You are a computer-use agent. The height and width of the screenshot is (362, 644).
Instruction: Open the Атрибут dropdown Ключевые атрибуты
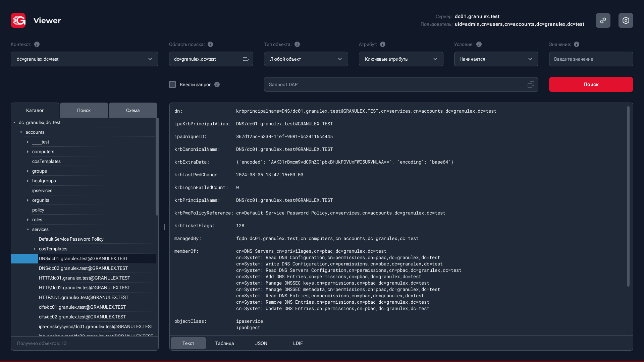[401, 59]
